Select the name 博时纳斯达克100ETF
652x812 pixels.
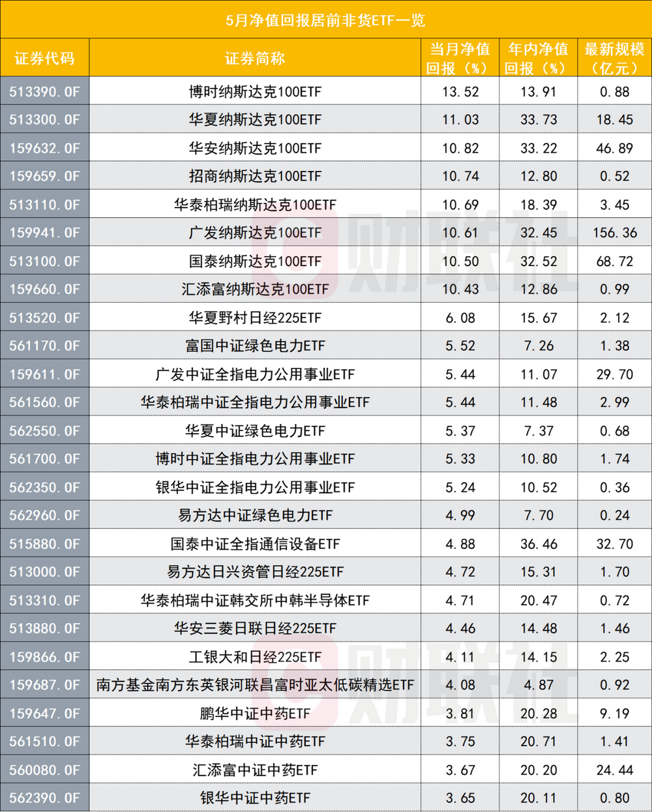(x=255, y=92)
